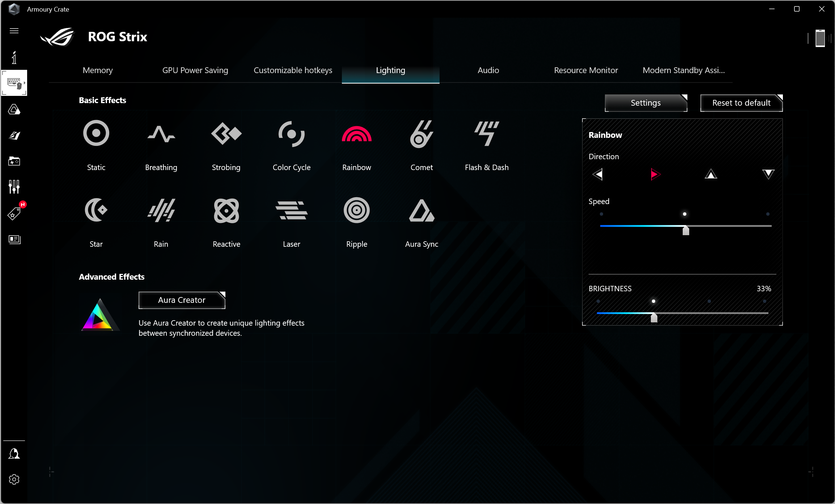The image size is (835, 504).
Task: Set rainbow direction to up arrow
Action: tap(711, 174)
